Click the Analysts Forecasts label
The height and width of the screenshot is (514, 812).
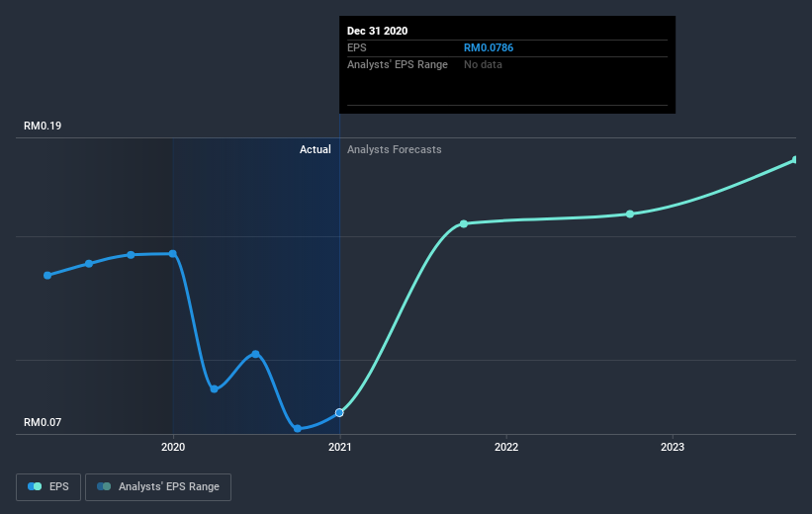pos(394,149)
